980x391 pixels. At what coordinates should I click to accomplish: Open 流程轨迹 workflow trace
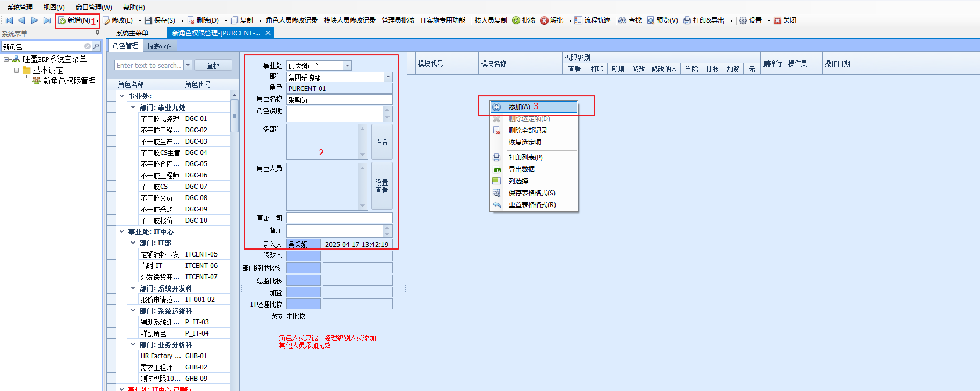tap(593, 20)
